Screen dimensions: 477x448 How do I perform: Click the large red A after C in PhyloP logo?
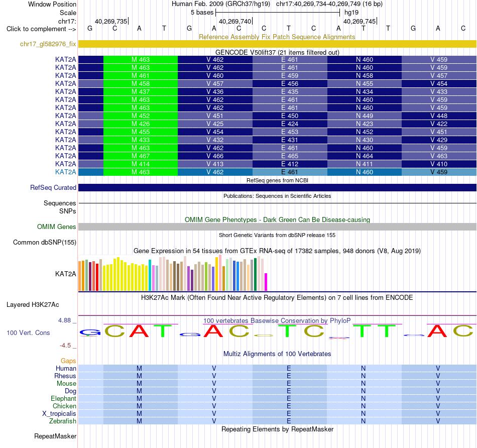tap(139, 331)
